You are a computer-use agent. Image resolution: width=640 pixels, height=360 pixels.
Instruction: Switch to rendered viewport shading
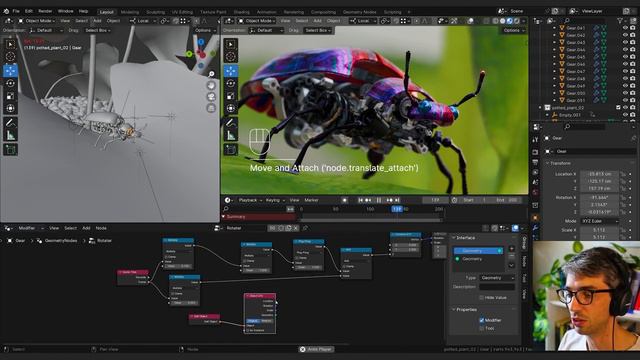[517, 21]
